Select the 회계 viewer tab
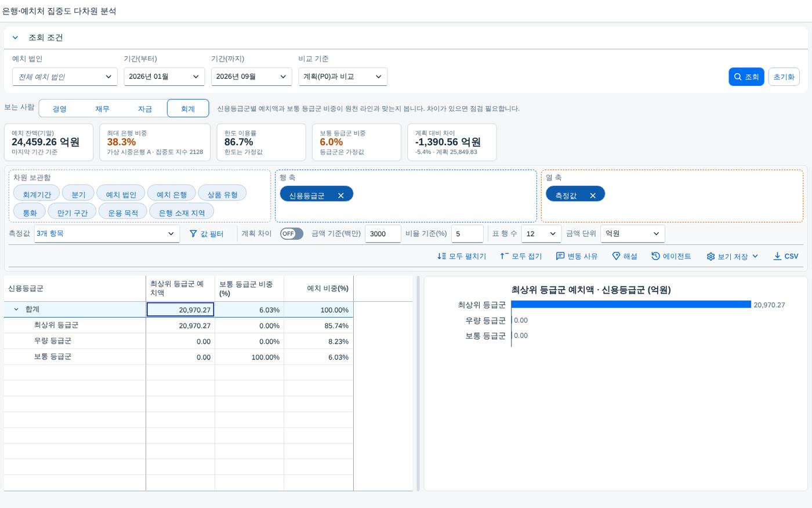812x508 pixels. 188,109
